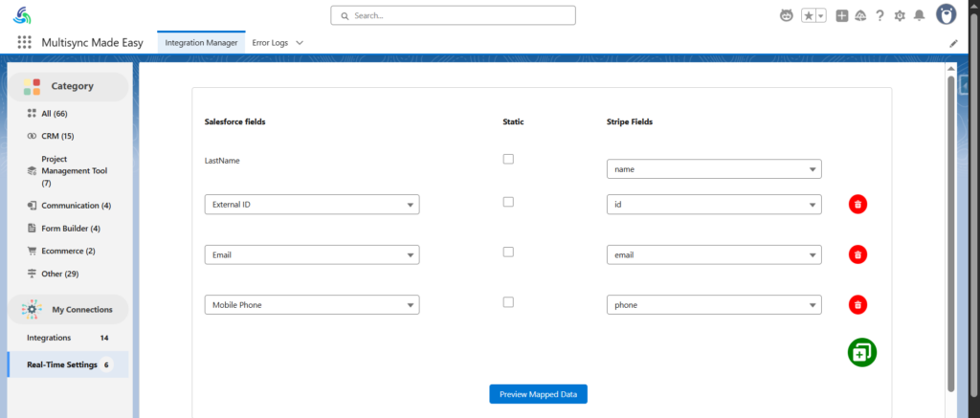The width and height of the screenshot is (980, 418).
Task: Check the Static box for LastName
Action: coord(508,160)
